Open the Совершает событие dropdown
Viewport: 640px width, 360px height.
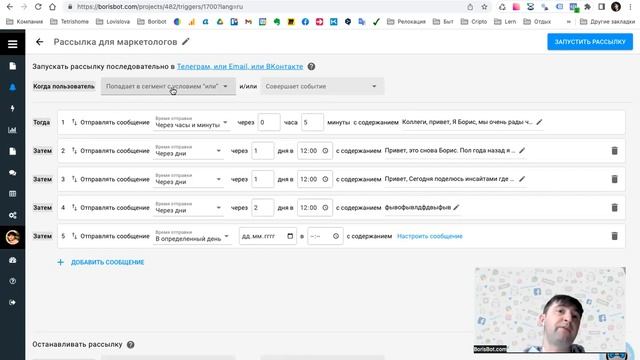click(x=322, y=86)
